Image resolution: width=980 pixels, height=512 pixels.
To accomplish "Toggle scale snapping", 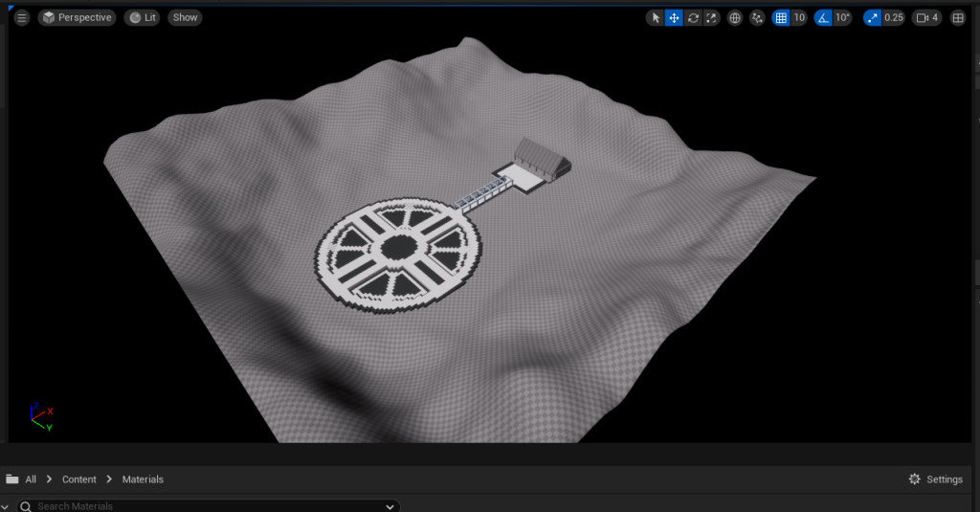I will pos(872,17).
